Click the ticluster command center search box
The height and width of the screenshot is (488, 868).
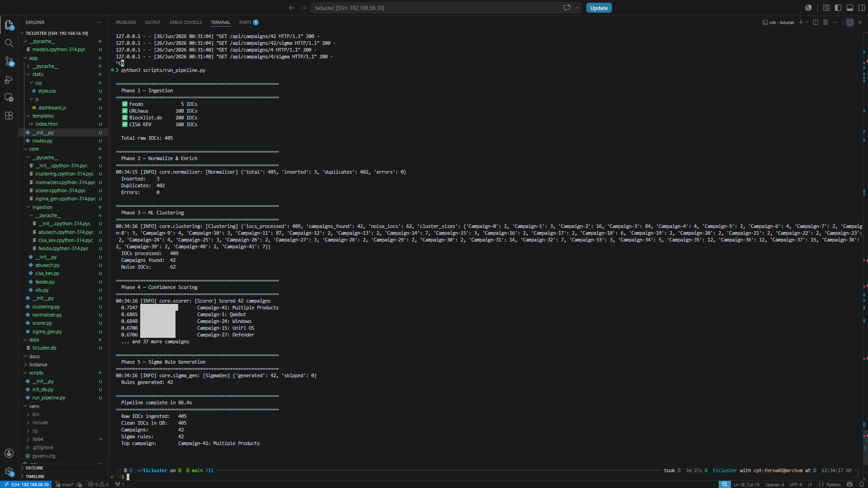pos(435,8)
